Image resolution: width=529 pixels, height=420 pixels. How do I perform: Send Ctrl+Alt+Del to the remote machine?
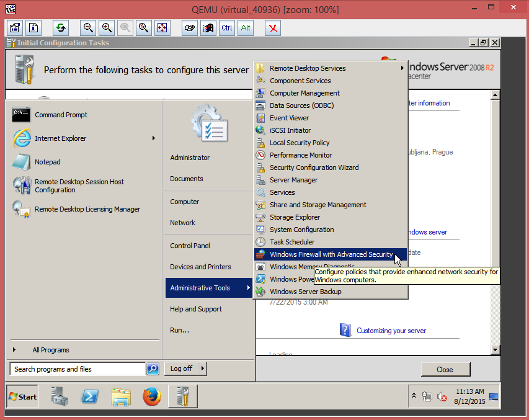coord(190,28)
